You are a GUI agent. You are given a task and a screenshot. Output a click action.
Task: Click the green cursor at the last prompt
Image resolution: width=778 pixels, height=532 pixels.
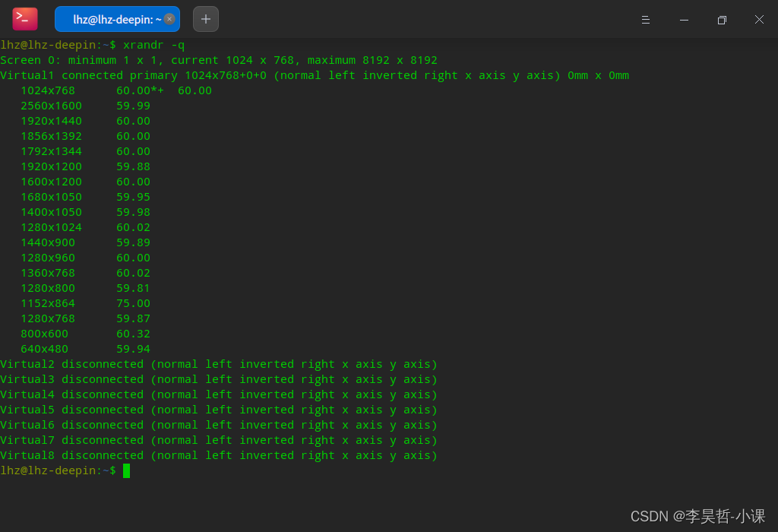tap(127, 471)
